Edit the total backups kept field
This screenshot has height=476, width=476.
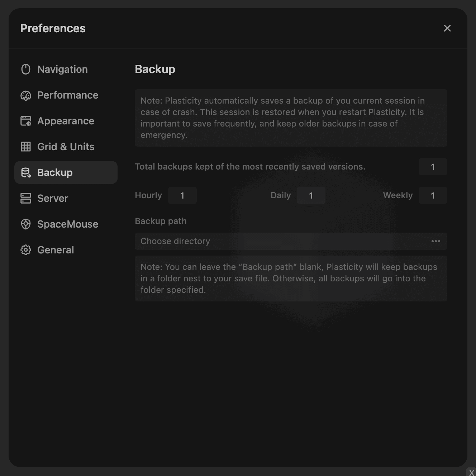point(433,167)
